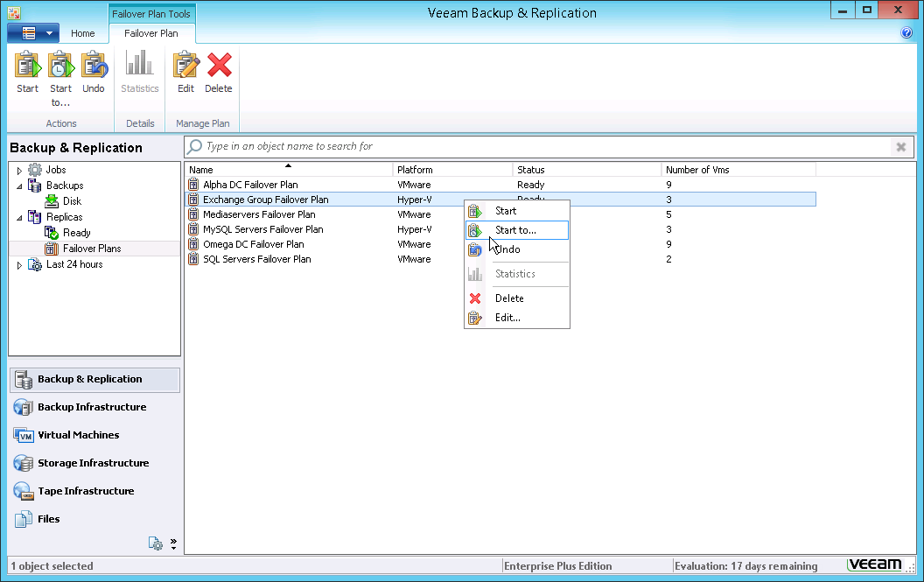924x582 pixels.
Task: Select Replicas in the navigation tree
Action: (x=64, y=217)
